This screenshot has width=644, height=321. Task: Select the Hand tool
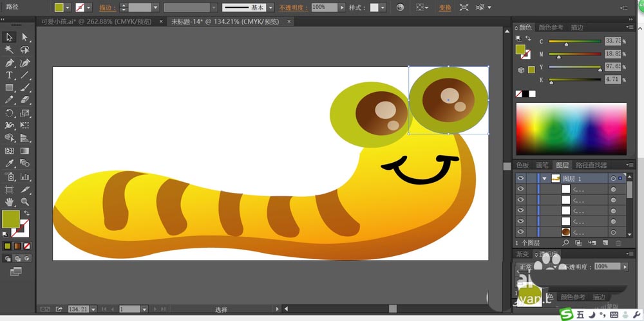9,201
